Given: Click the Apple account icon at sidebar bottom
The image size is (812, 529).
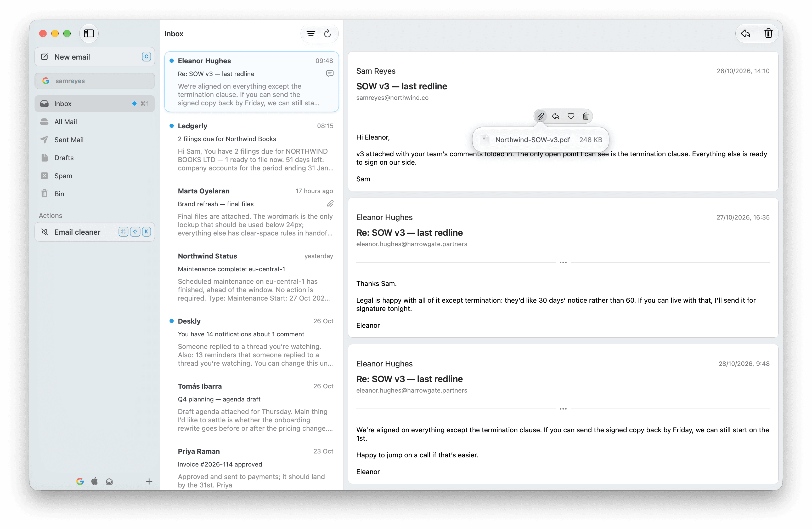Looking at the screenshot, I should [x=94, y=481].
